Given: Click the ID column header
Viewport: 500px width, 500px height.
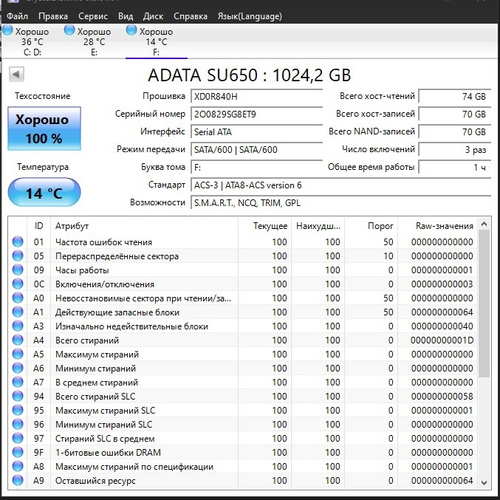Looking at the screenshot, I should 39,226.
